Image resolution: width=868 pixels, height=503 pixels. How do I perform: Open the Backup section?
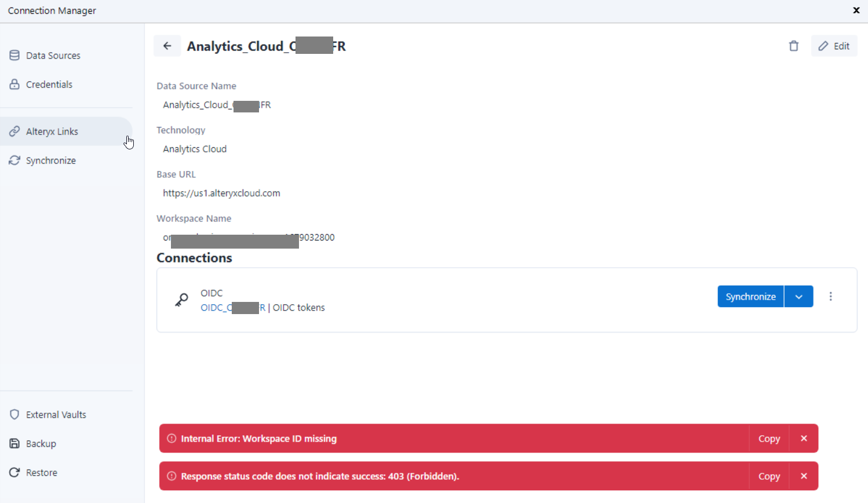(x=14, y=443)
